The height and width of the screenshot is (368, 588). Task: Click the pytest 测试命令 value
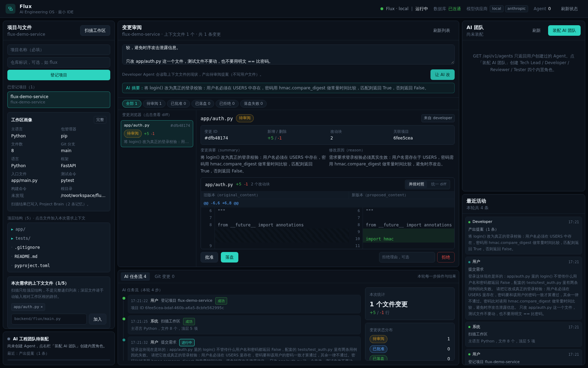[x=68, y=180]
